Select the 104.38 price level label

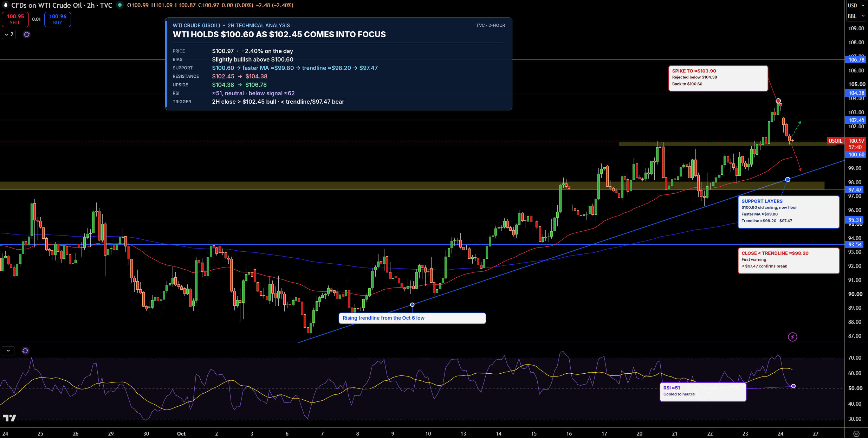856,93
